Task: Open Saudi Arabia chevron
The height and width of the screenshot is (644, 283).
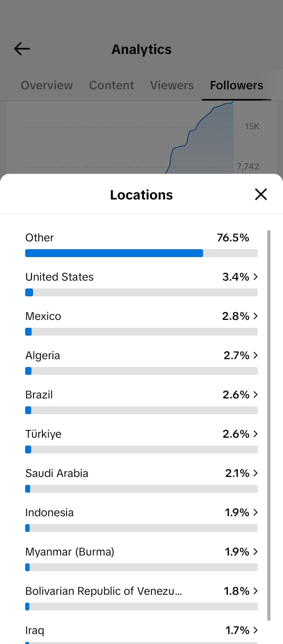Action: click(x=255, y=473)
